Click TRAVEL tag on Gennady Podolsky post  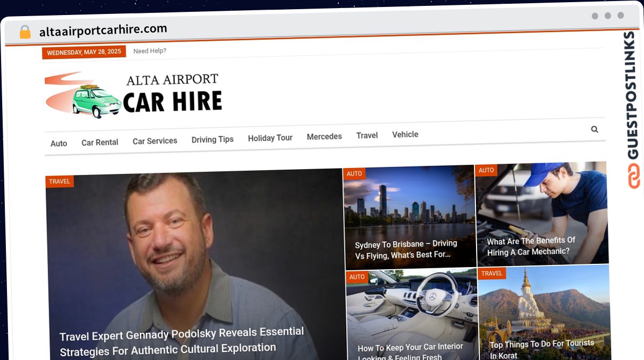(x=60, y=182)
